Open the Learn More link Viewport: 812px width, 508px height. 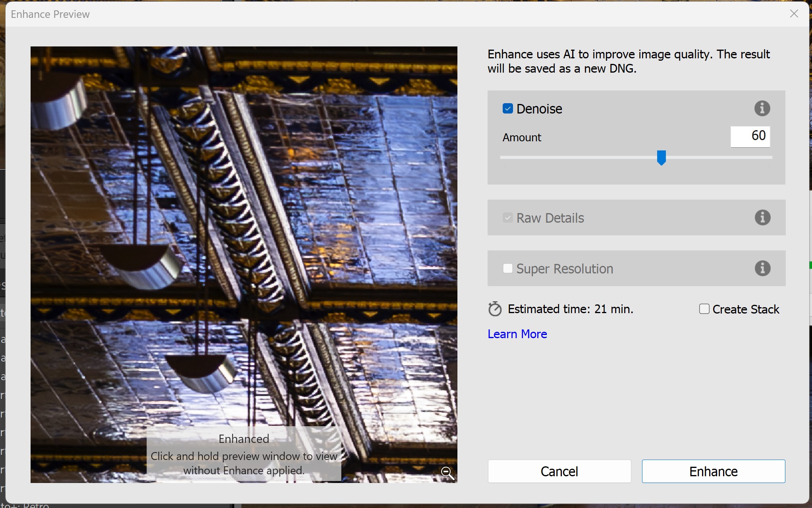click(517, 334)
